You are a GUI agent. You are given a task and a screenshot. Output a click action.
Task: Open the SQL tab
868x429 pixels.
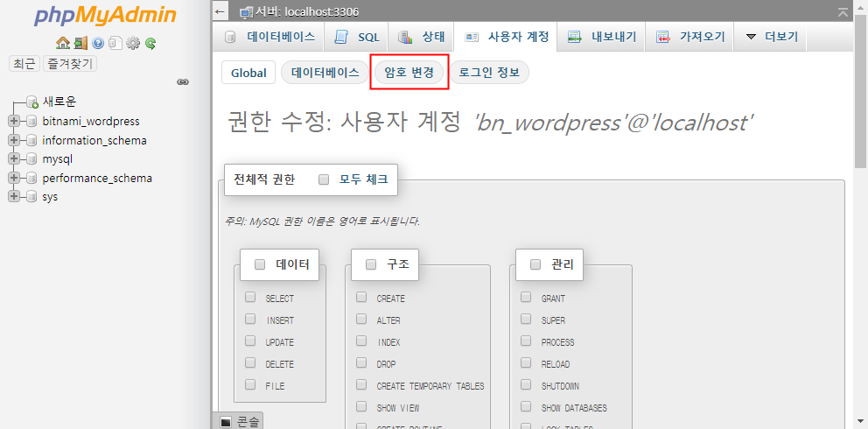pos(356,37)
